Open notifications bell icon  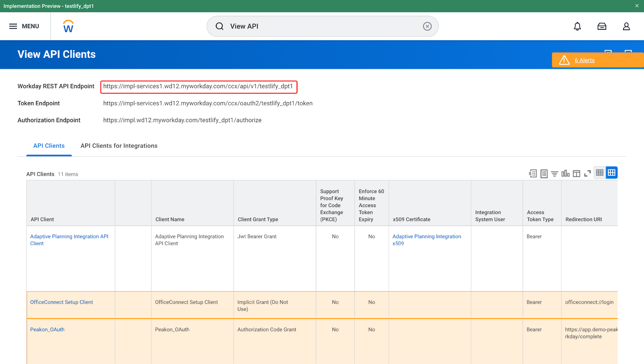point(577,27)
